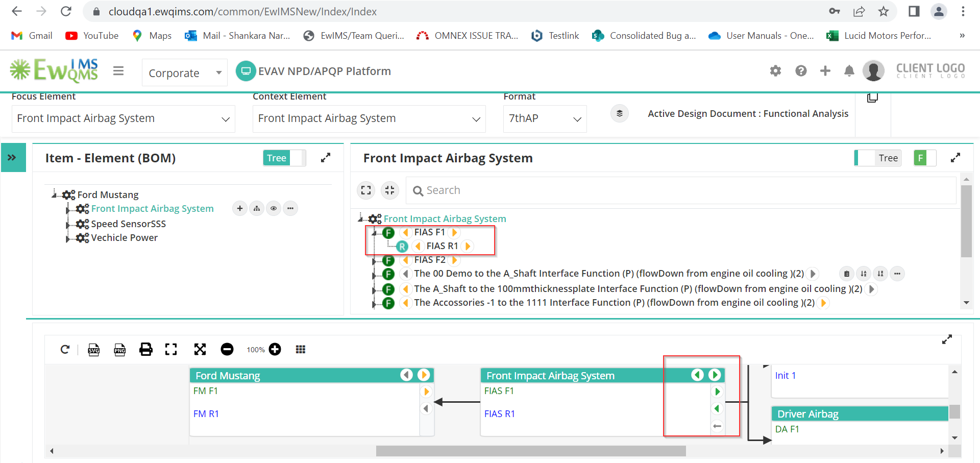
Task: Open the Corporate dropdown
Action: point(185,72)
